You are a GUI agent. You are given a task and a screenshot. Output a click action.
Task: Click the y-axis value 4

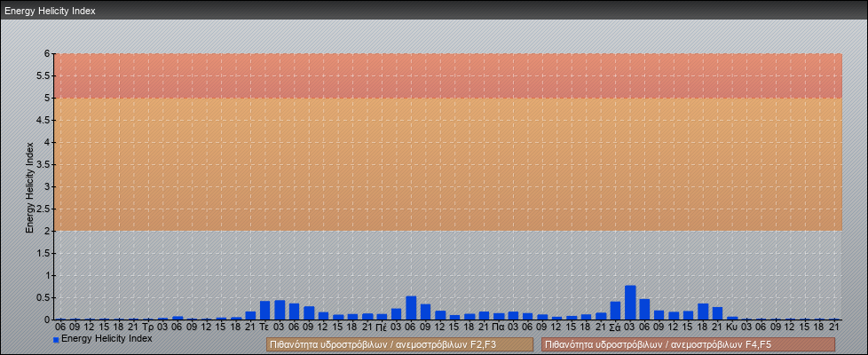coord(48,142)
